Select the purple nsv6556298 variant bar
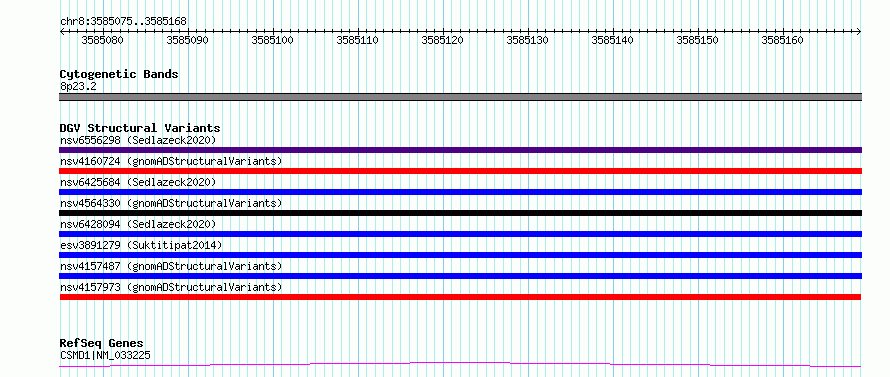Screen dimensions: 890x377 click(460, 150)
